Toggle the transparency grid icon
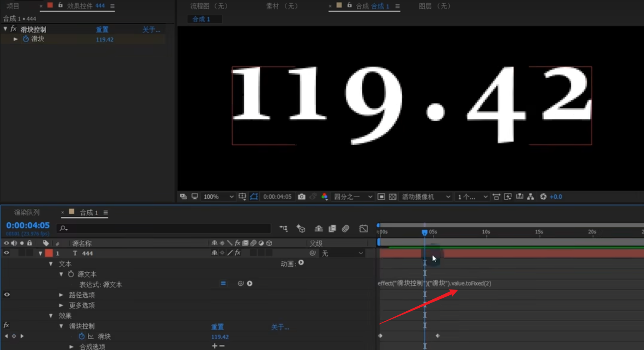The image size is (644, 350). (393, 197)
